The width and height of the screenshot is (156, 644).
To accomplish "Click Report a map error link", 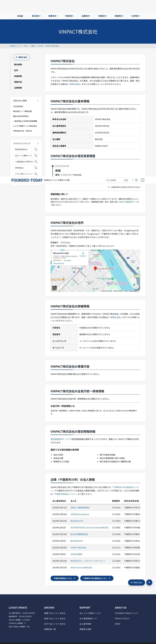I will coord(134,291).
